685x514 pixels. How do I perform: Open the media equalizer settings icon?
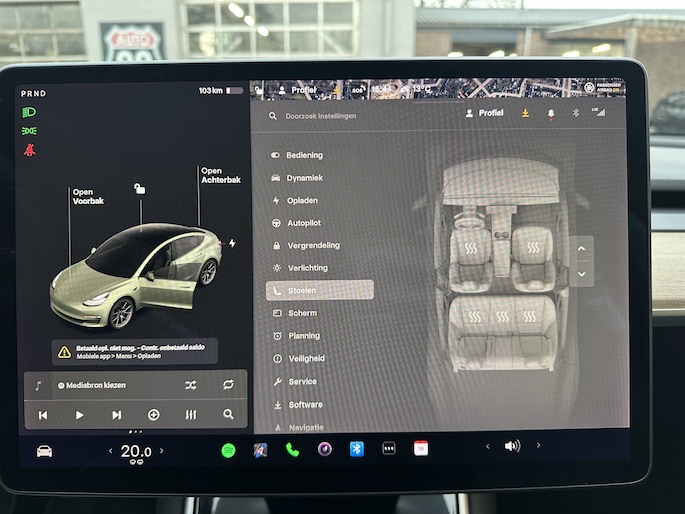coord(190,414)
